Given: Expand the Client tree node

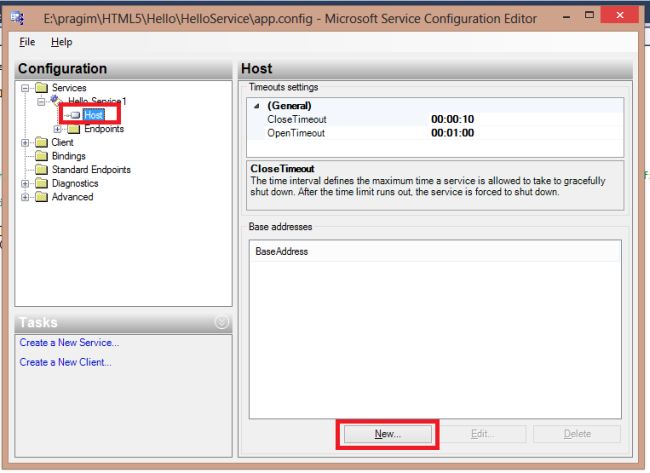Looking at the screenshot, I should point(25,143).
